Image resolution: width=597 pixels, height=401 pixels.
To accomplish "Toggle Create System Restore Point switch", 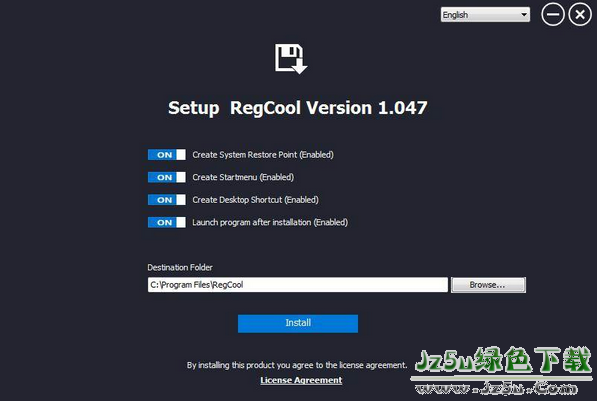I will coord(167,155).
